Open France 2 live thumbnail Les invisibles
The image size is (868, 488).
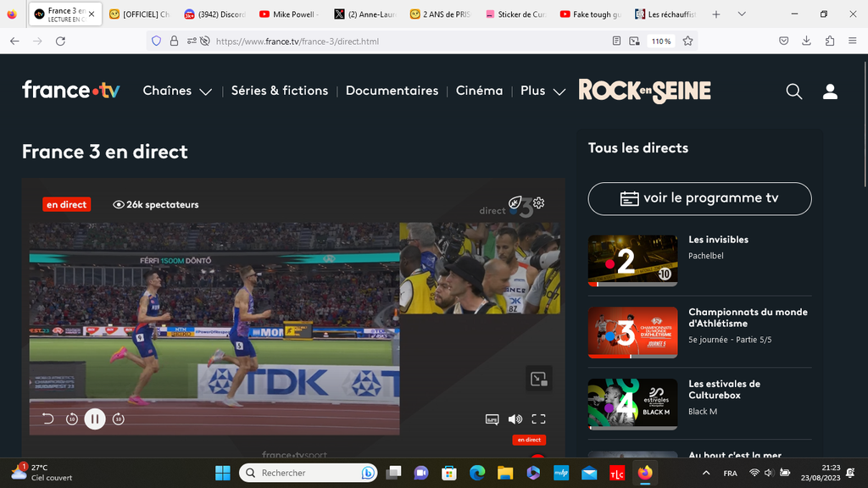[632, 261]
